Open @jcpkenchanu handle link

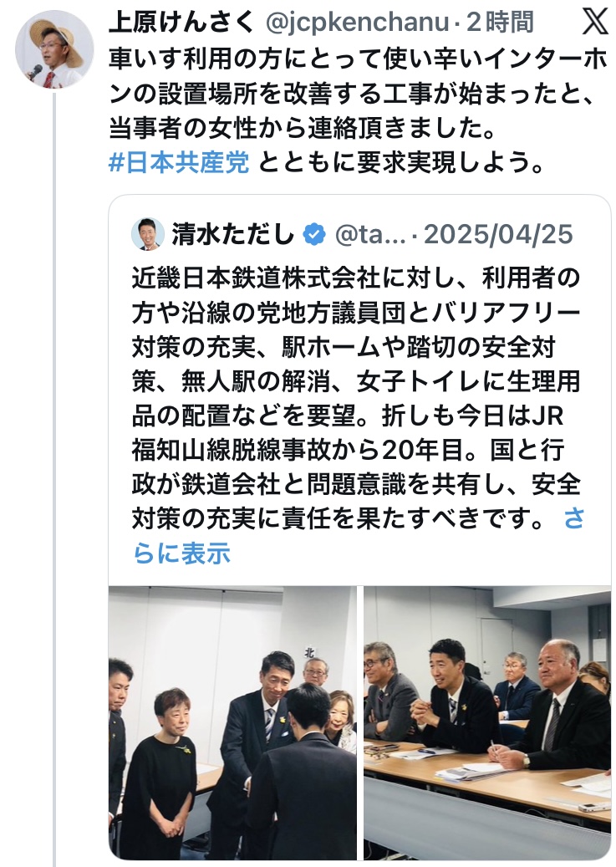coord(357,23)
